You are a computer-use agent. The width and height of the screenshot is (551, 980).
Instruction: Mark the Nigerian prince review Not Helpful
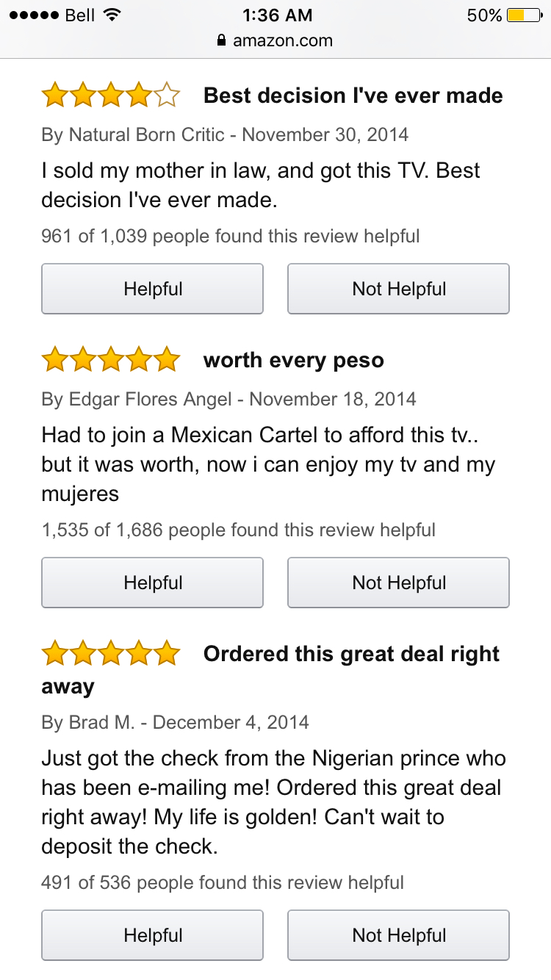pyautogui.click(x=398, y=935)
